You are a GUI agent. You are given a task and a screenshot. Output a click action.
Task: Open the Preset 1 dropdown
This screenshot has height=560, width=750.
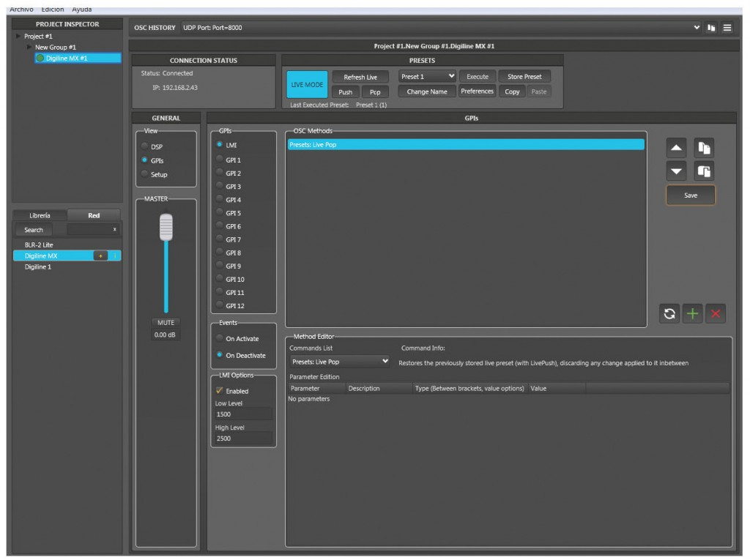click(x=427, y=76)
